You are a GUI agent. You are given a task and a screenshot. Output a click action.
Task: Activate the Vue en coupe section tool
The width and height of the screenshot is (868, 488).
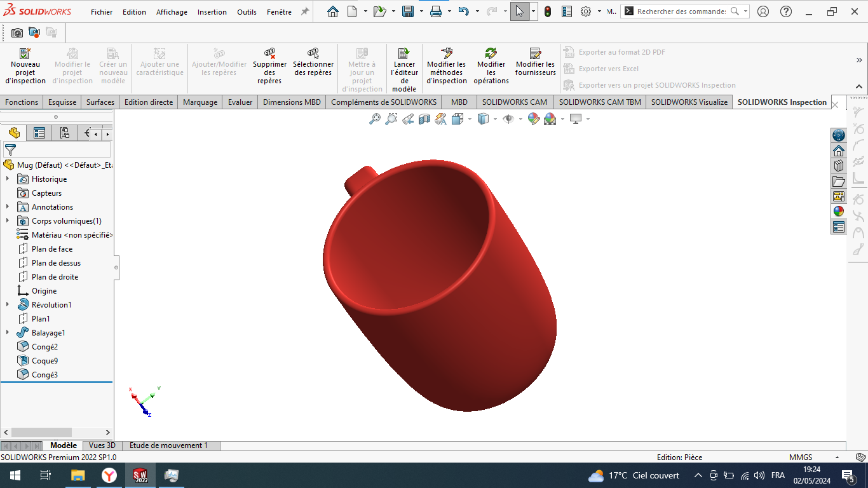click(x=424, y=119)
